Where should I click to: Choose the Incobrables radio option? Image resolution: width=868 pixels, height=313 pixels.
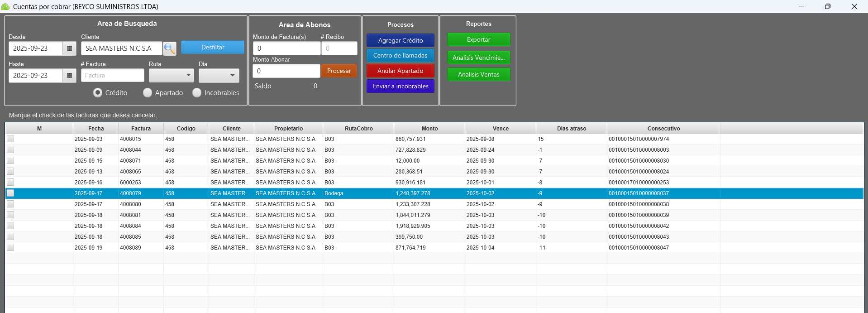point(197,93)
